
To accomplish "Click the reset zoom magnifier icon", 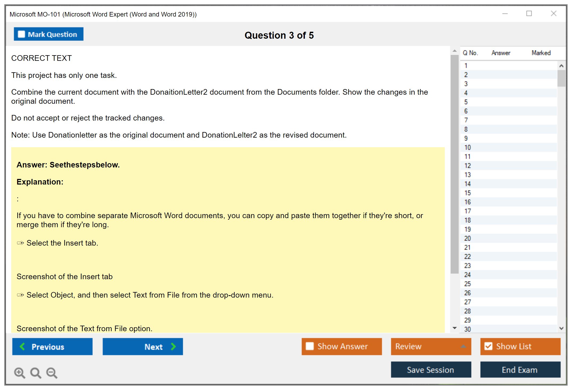I will click(x=35, y=373).
